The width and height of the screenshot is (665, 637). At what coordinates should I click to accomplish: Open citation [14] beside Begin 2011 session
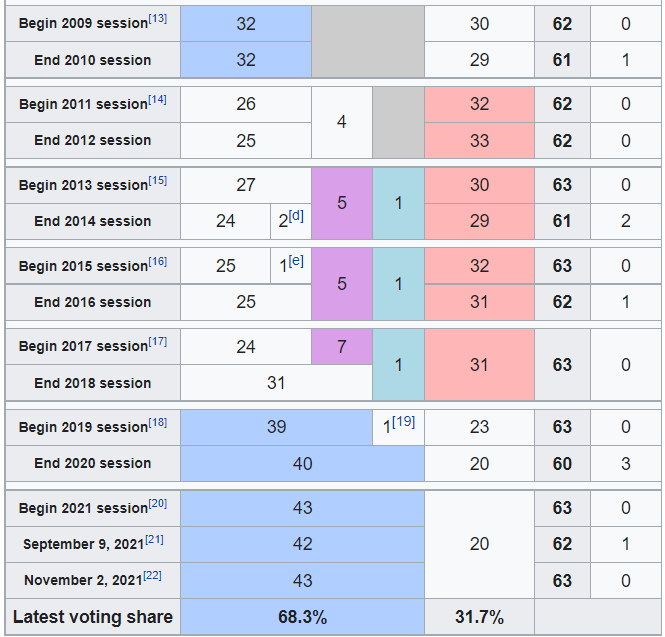point(157,100)
